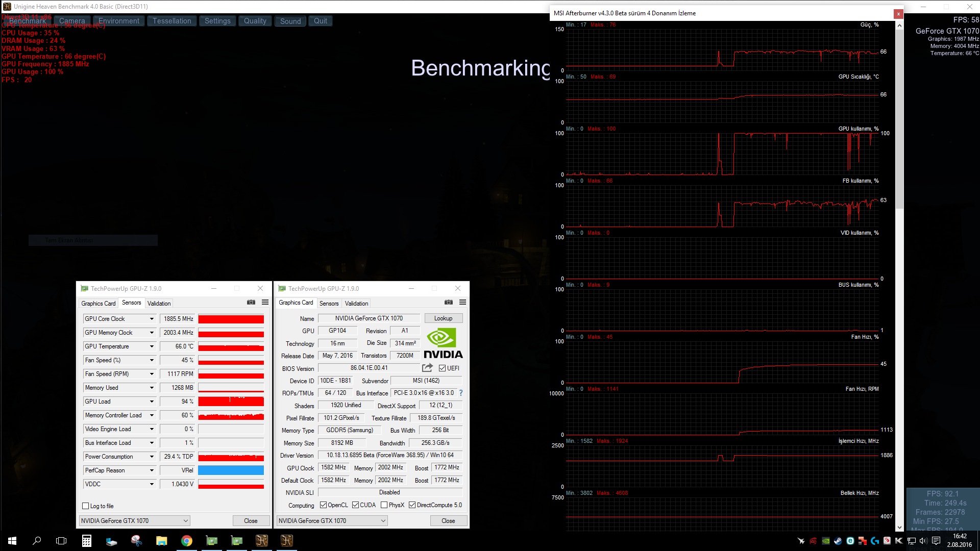Image resolution: width=980 pixels, height=551 pixels.
Task: Open Tessellation menu in Heaven Benchmark
Action: (172, 21)
